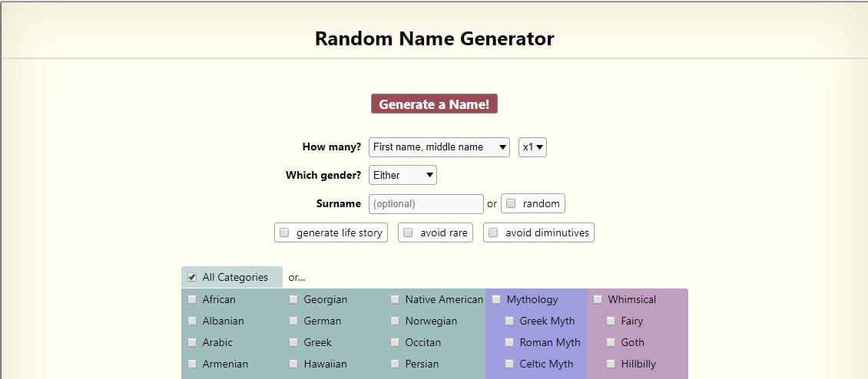The width and height of the screenshot is (868, 379).
Task: Uncheck the All Categories checkbox
Action: (192, 277)
